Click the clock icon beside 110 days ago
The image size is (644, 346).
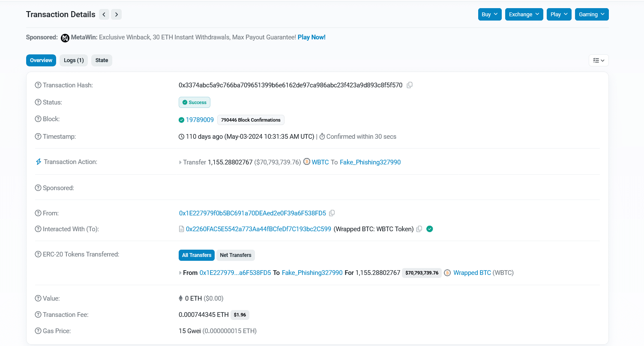pos(182,137)
